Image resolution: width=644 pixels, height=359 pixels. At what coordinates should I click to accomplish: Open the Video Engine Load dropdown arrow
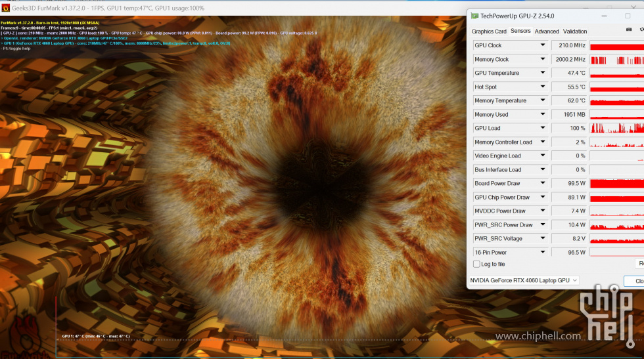[x=543, y=156]
